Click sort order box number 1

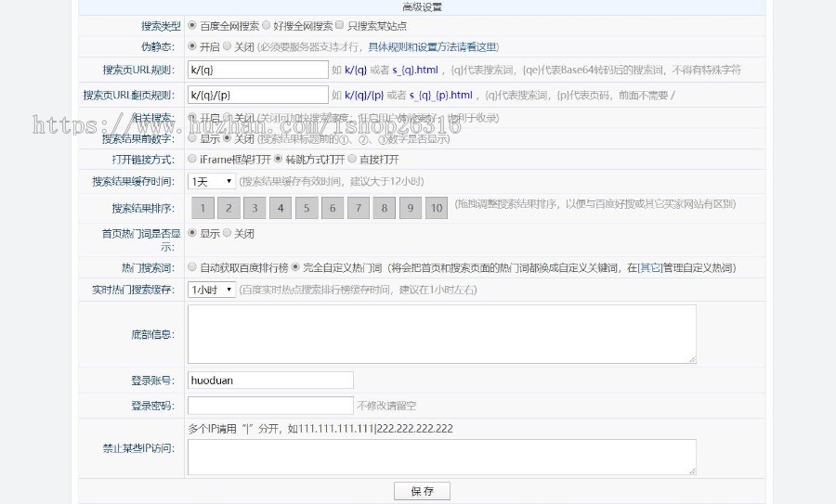coord(202,208)
